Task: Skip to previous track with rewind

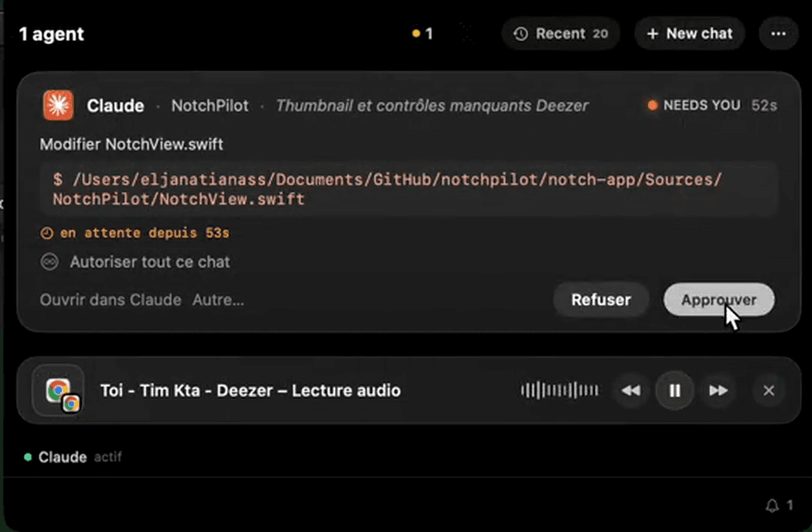Action: click(x=631, y=391)
